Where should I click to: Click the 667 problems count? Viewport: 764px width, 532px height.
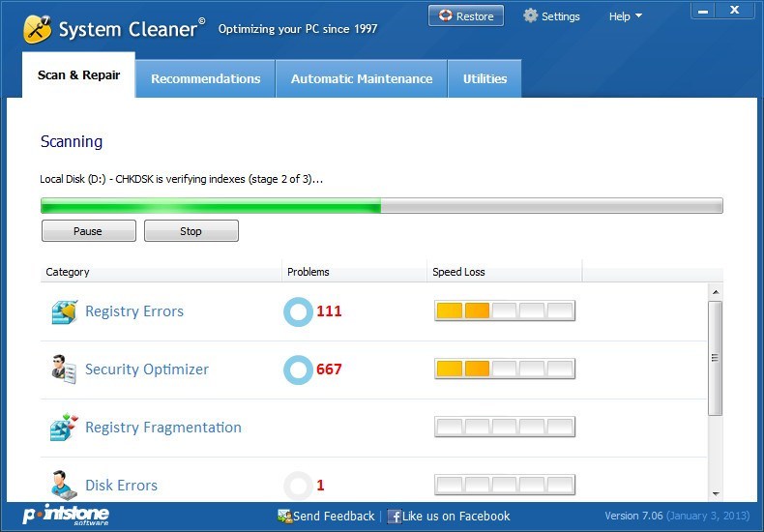click(329, 369)
